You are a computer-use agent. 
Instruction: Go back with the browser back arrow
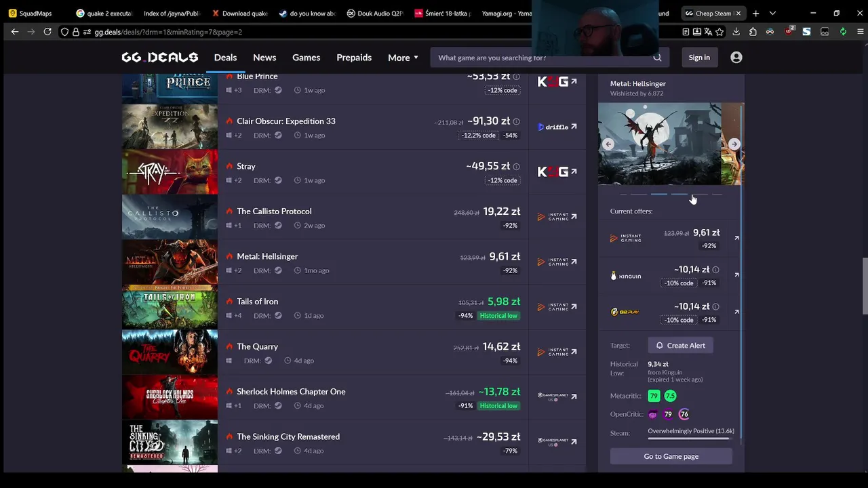[15, 32]
